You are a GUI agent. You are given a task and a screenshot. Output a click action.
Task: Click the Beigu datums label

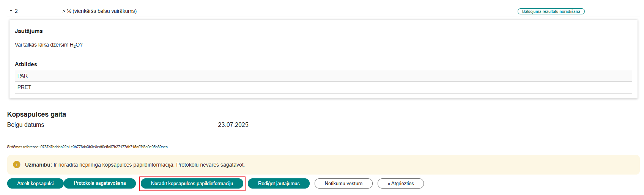pos(25,125)
